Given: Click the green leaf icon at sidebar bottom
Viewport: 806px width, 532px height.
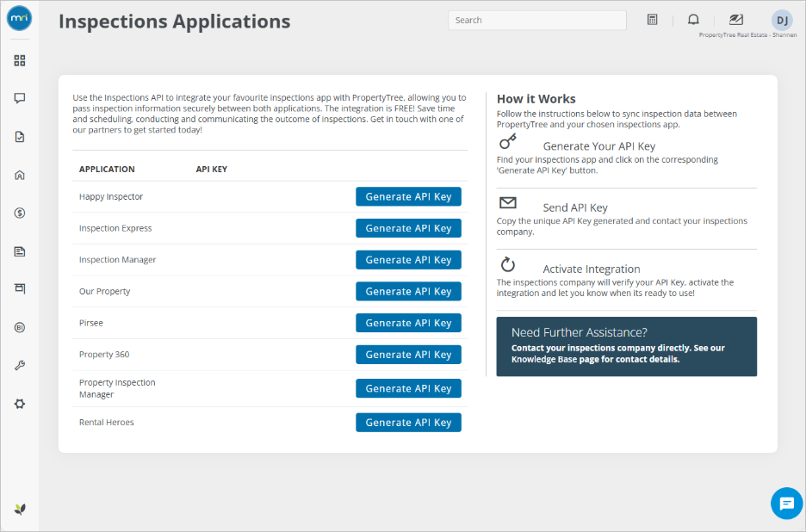Looking at the screenshot, I should [x=20, y=510].
